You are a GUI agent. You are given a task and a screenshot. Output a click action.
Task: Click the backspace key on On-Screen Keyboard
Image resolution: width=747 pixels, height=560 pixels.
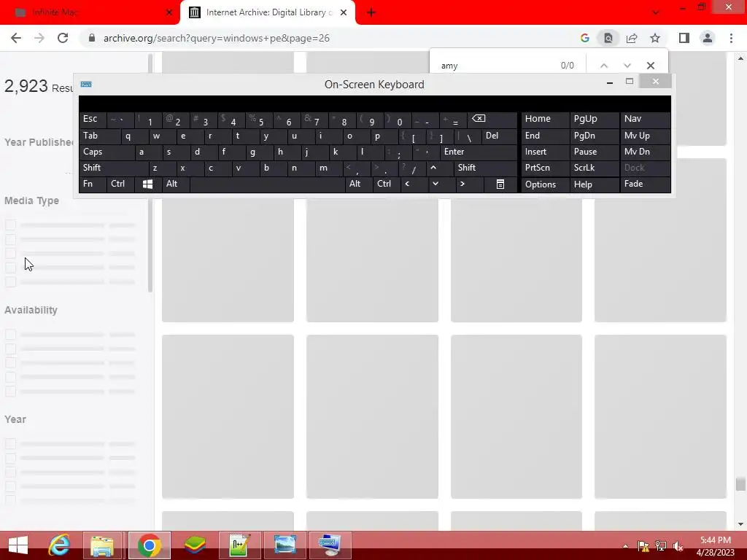coord(494,120)
